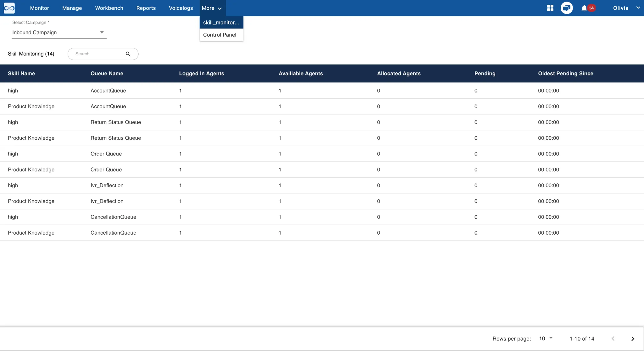Open the Monitor tab

[x=40, y=8]
